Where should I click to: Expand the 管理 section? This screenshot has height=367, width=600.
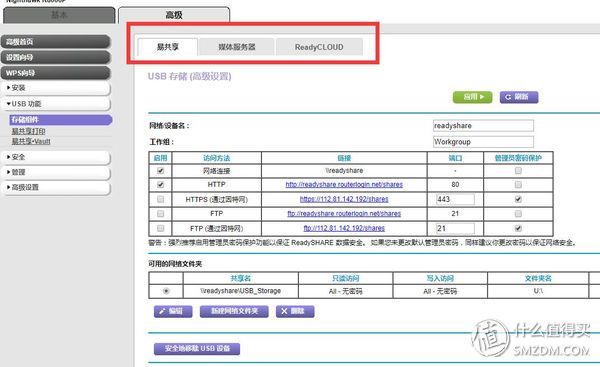(x=56, y=172)
